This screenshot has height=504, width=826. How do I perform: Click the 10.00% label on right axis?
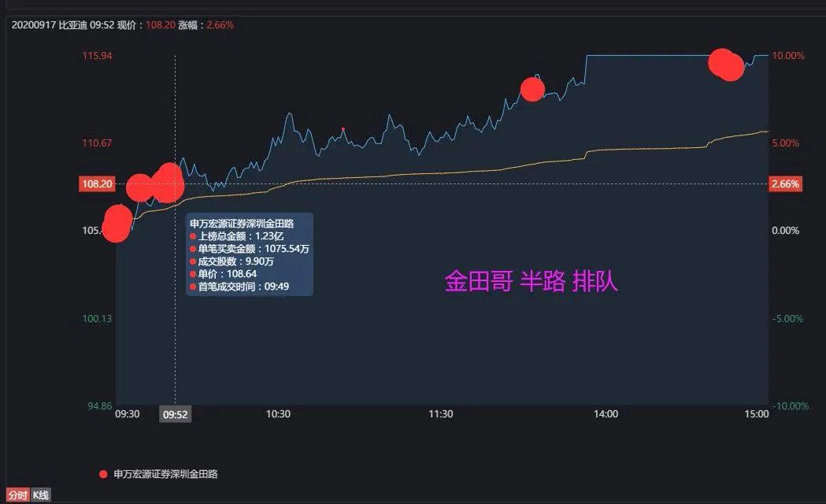787,56
